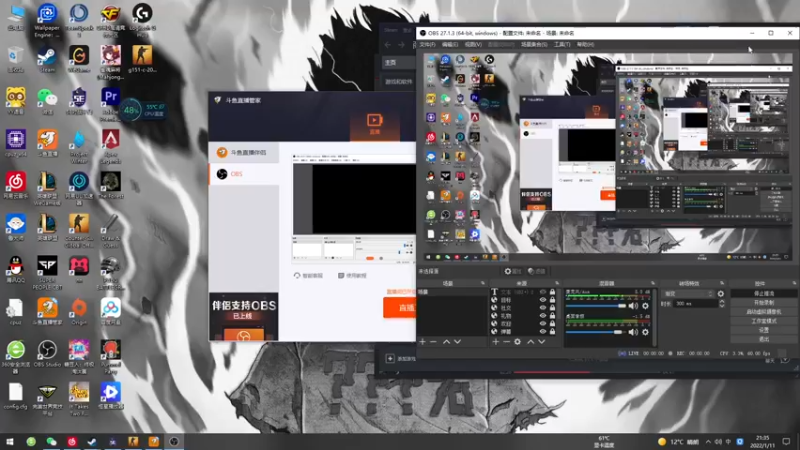Image resolution: width=800 pixels, height=450 pixels.
Task: Open the Help menu in OBS
Action: coord(585,44)
